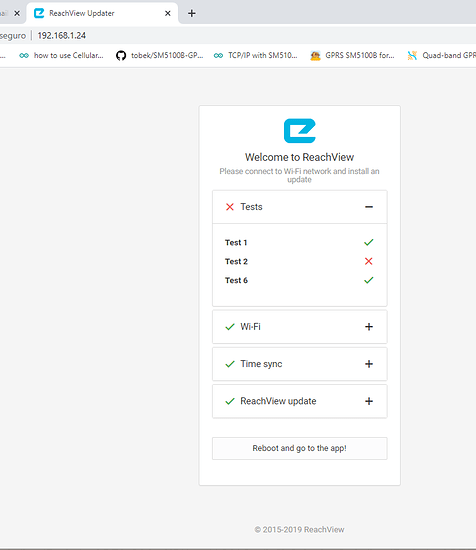
Task: Click the green checkmark beside Wi-Fi
Action: point(230,327)
